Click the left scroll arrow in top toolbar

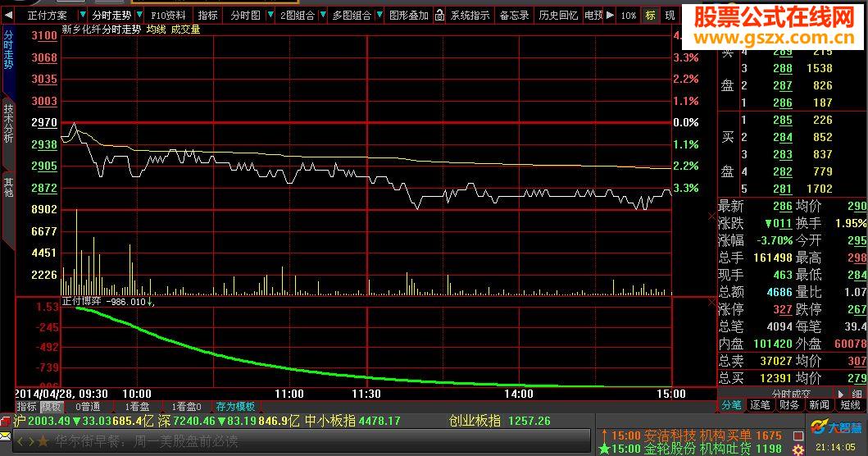point(8,16)
